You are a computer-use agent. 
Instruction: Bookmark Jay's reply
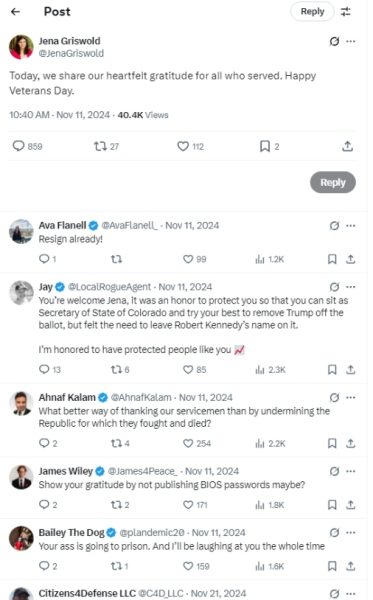tap(332, 370)
